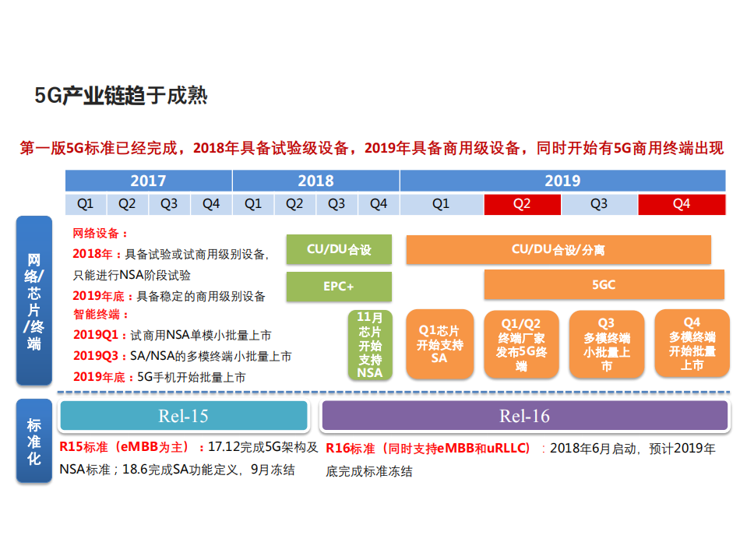
Task: Select the Q1芯片开始支持SA block
Action: coord(439,343)
